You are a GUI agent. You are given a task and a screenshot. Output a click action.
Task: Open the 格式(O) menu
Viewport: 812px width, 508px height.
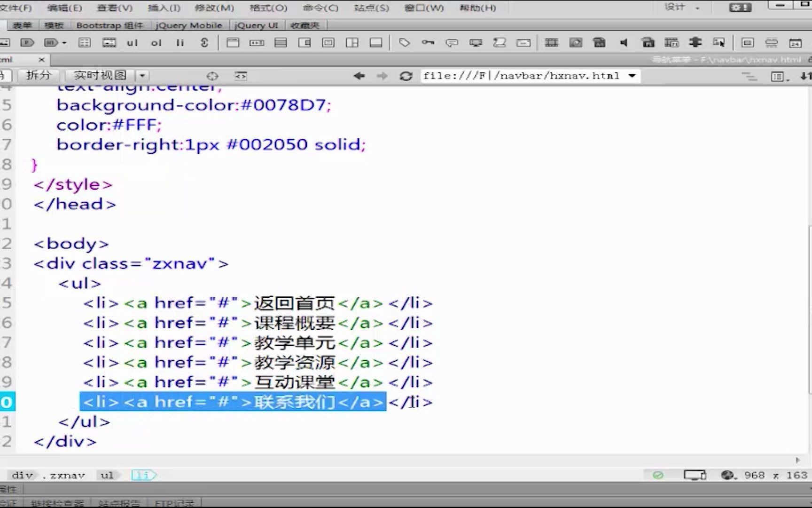268,8
